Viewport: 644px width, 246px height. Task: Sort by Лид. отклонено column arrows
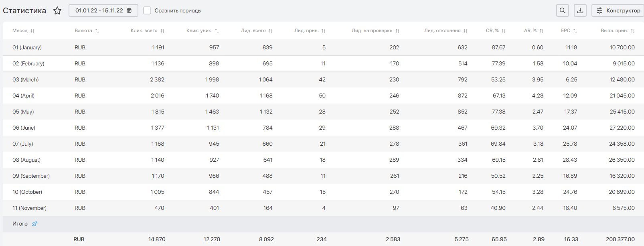tap(466, 31)
